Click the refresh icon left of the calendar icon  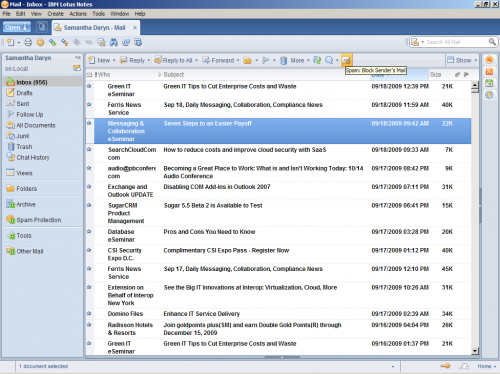click(x=126, y=42)
